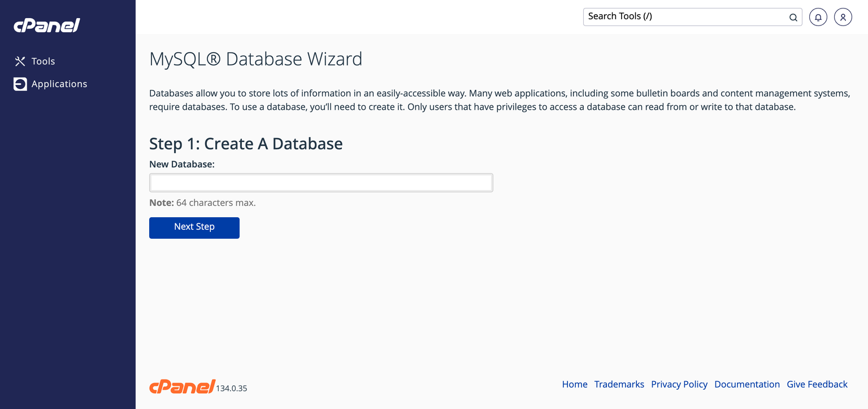Click the Applications icon in sidebar

(20, 84)
